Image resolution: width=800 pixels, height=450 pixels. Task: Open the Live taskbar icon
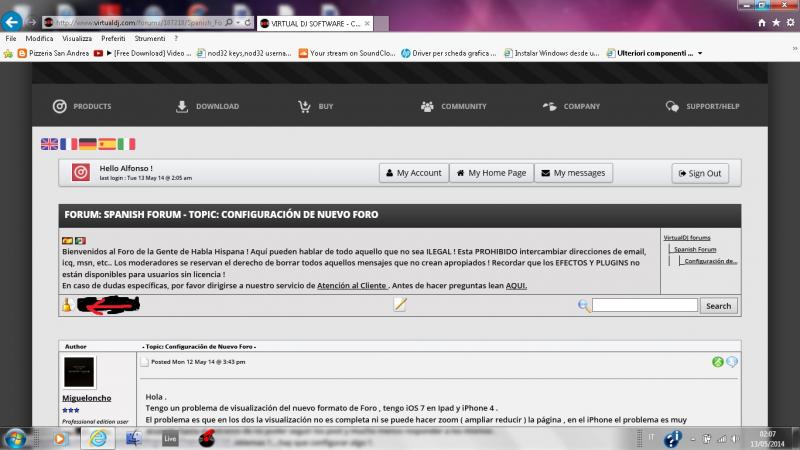170,439
